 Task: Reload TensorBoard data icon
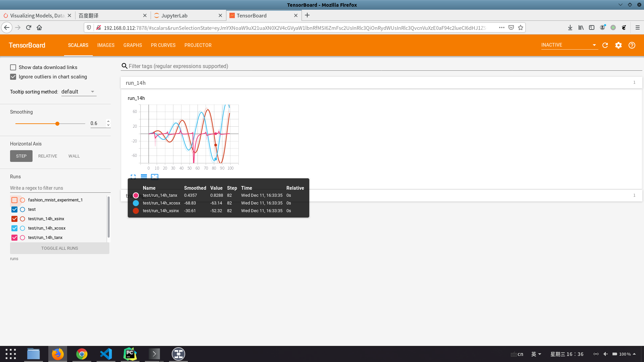tap(605, 45)
